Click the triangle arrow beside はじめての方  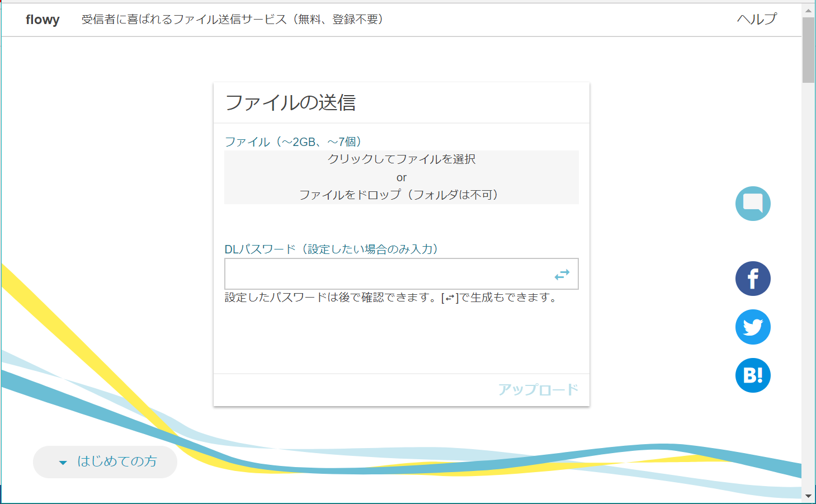pos(63,463)
